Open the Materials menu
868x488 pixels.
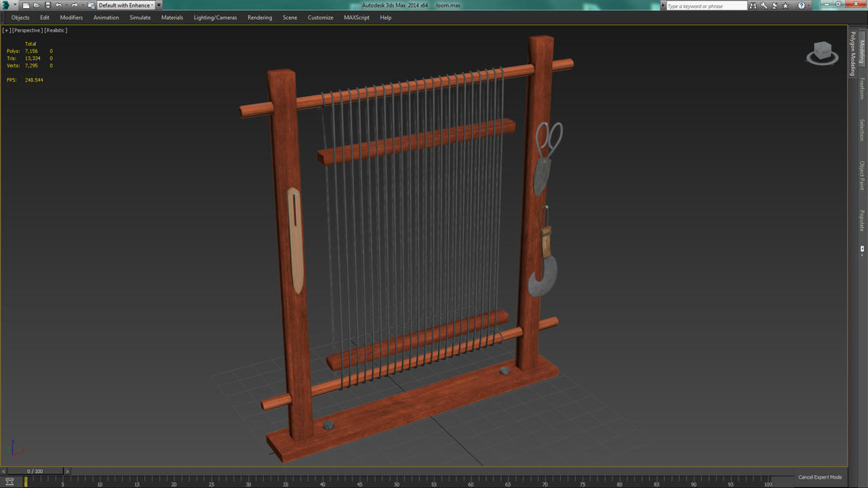[x=172, y=18]
